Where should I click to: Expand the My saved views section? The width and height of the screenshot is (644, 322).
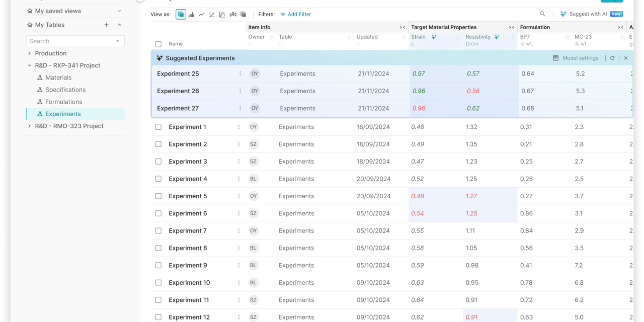click(x=119, y=11)
